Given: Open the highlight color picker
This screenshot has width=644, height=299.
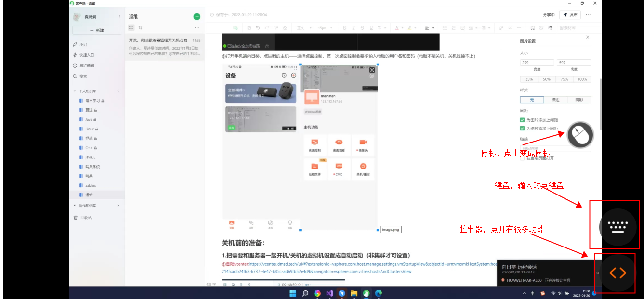Looking at the screenshot, I should (x=411, y=28).
